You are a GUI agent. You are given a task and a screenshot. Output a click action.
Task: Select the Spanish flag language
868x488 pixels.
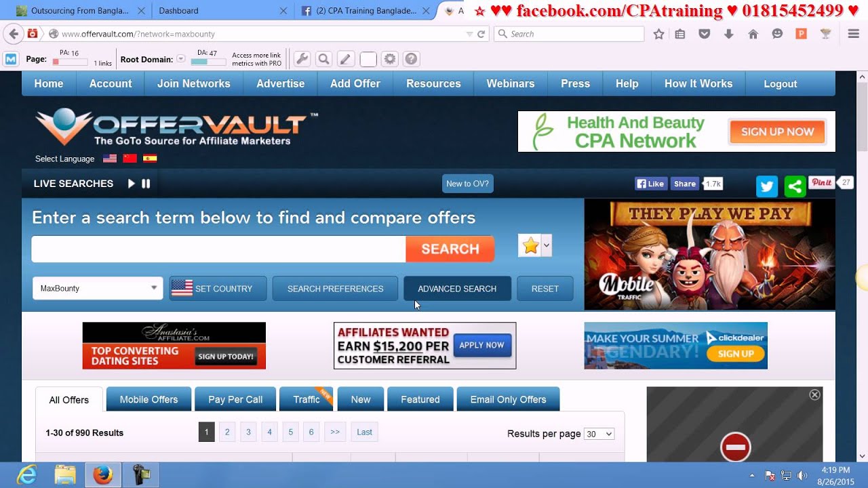coord(150,159)
